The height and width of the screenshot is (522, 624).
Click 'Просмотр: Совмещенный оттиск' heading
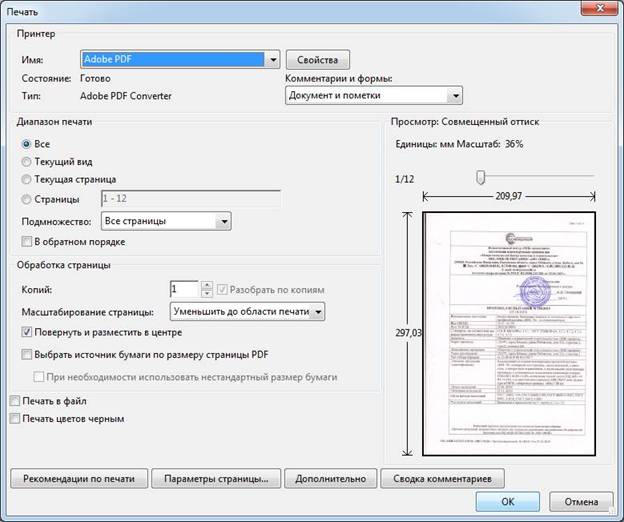[465, 122]
